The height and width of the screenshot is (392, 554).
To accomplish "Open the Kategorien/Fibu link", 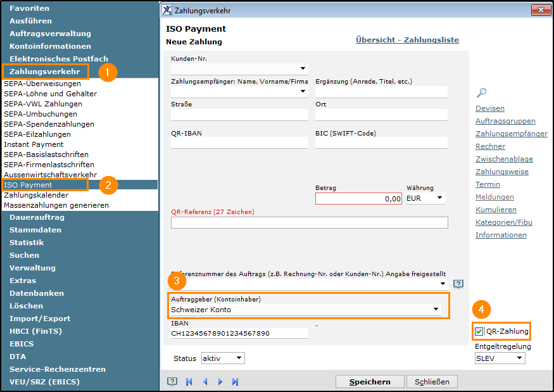I will 504,222.
